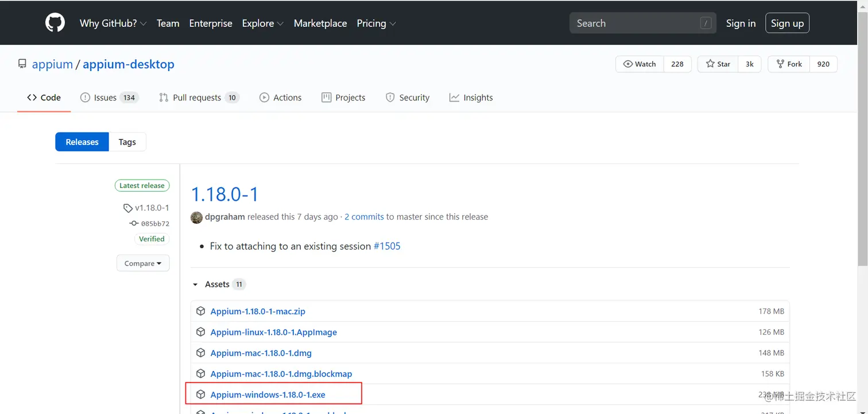View the 228 watchers count

click(677, 64)
